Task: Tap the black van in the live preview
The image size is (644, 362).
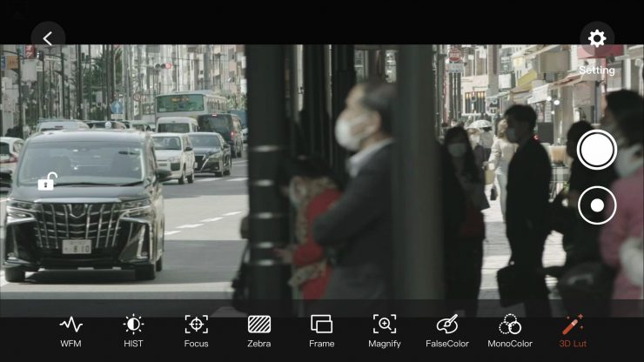Action: click(83, 209)
